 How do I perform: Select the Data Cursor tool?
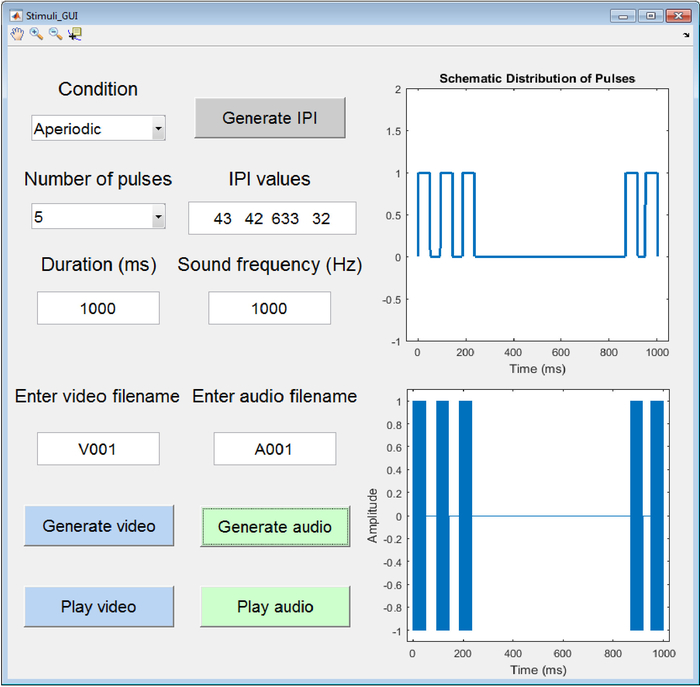pos(75,33)
